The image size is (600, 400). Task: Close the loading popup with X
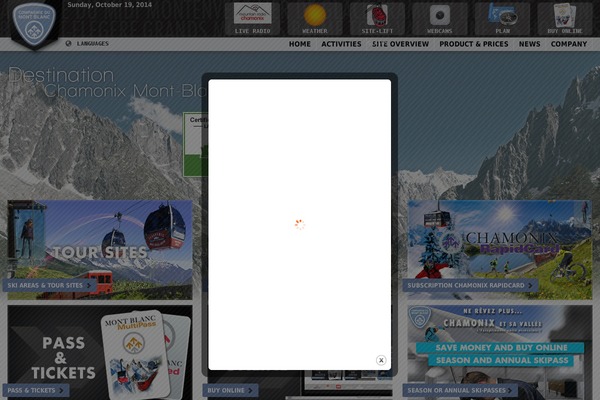click(381, 360)
